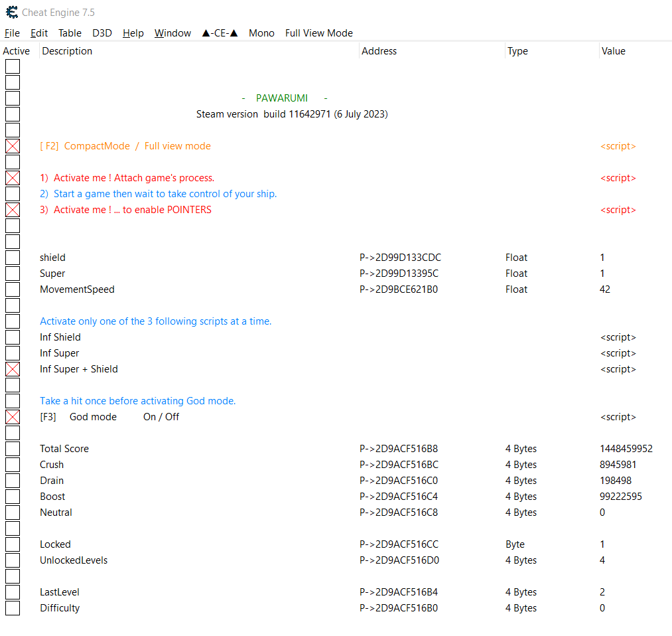Freeze the MovementSpeed value checkbox
This screenshot has height=636, width=672.
[x=13, y=289]
